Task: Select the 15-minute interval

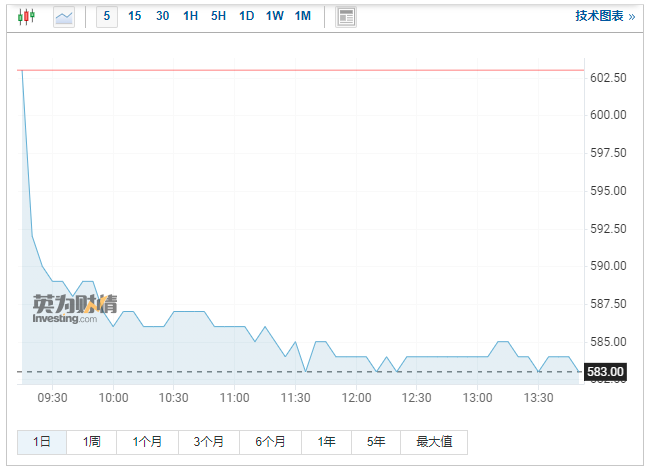Action: (135, 16)
